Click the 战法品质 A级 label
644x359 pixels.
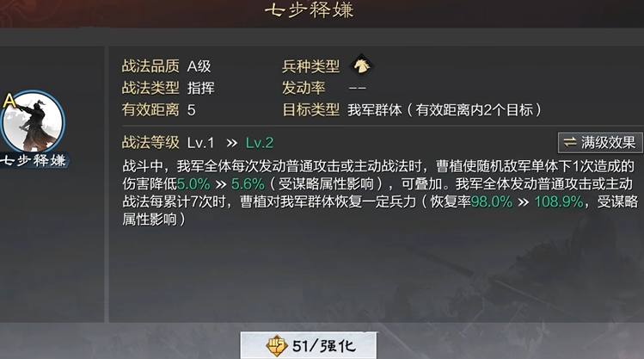tap(199, 66)
